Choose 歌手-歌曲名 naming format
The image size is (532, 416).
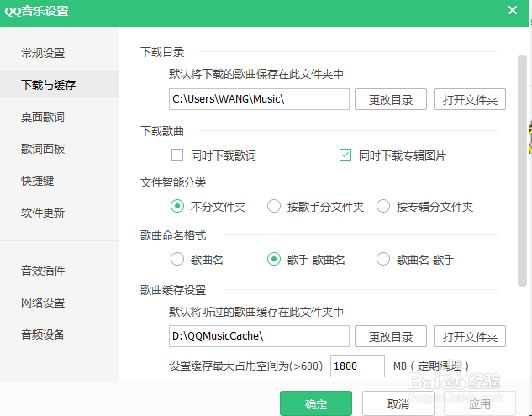click(274, 259)
